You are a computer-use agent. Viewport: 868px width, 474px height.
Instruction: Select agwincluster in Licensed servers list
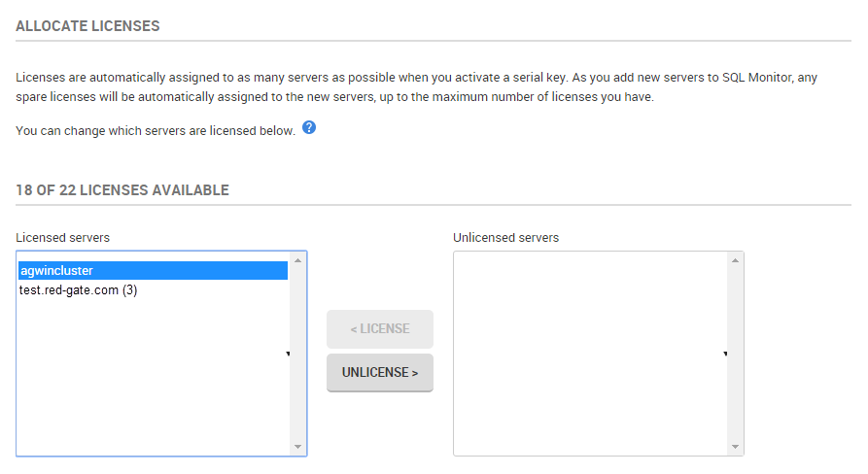click(x=153, y=271)
